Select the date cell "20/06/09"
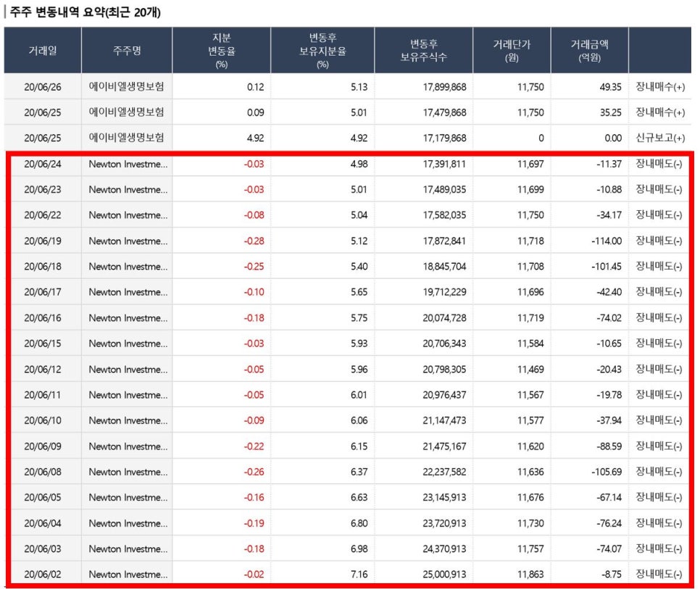The image size is (700, 589). coord(43,446)
